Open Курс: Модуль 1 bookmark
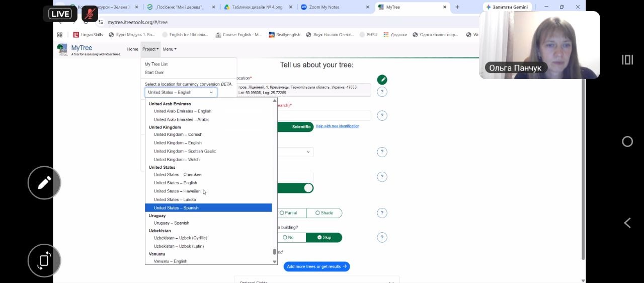This screenshot has height=283, width=644. pos(132,35)
